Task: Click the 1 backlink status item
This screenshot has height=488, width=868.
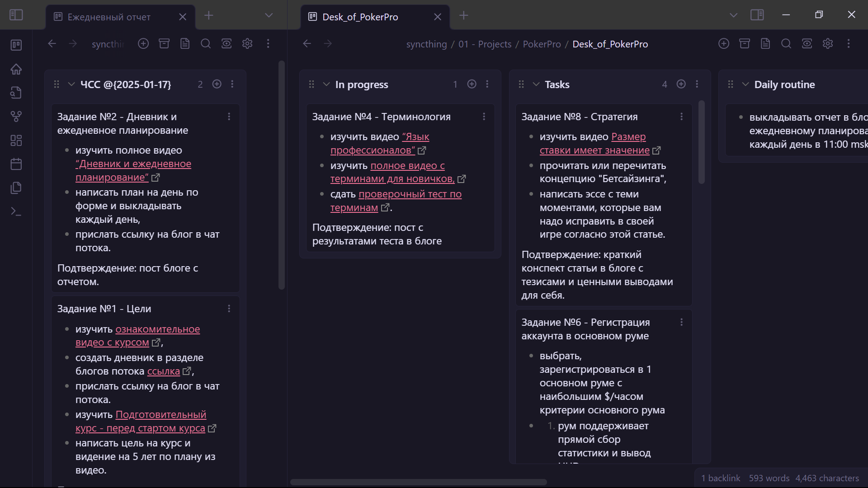Action: tap(721, 478)
